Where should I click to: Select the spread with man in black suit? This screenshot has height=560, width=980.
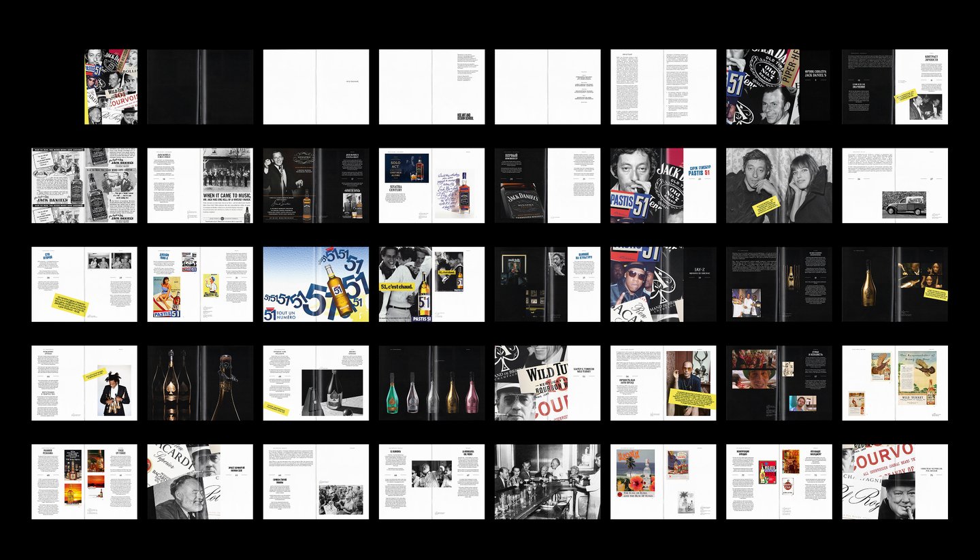84,383
